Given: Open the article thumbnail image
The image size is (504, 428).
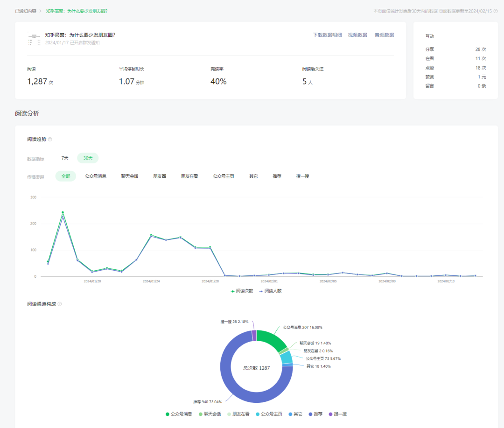Looking at the screenshot, I should pyautogui.click(x=34, y=39).
